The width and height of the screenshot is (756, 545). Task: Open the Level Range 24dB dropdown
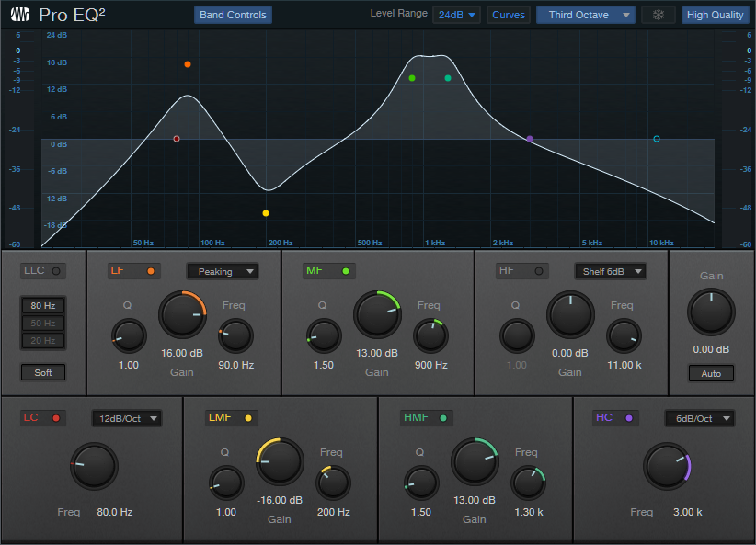point(456,15)
